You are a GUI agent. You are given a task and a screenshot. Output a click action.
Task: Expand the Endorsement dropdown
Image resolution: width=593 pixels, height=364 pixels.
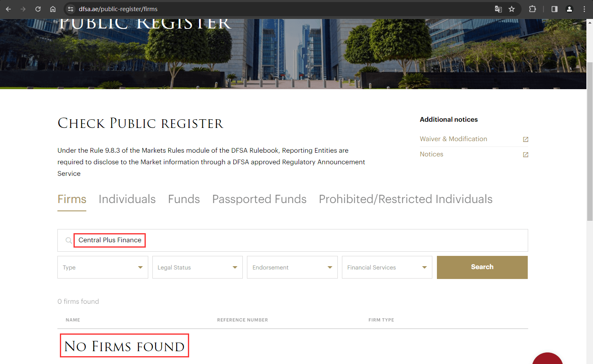coord(292,267)
